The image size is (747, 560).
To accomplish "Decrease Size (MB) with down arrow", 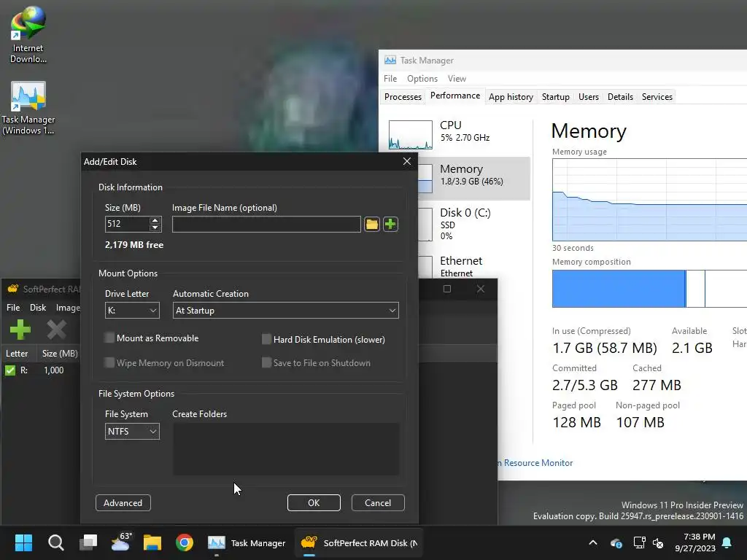I will pos(155,227).
